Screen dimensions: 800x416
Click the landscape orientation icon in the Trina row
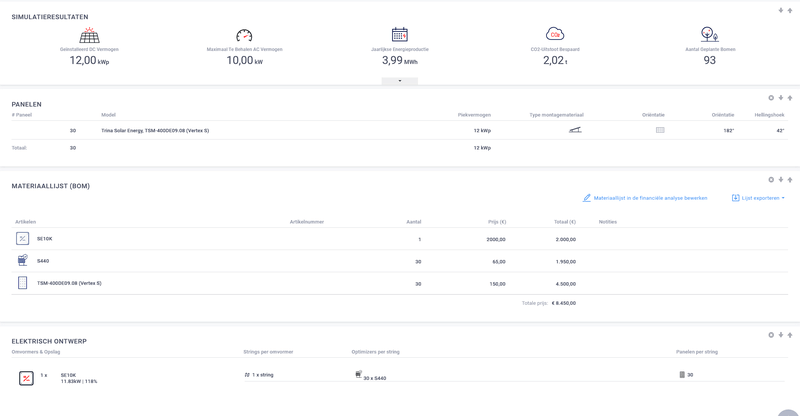pyautogui.click(x=660, y=130)
